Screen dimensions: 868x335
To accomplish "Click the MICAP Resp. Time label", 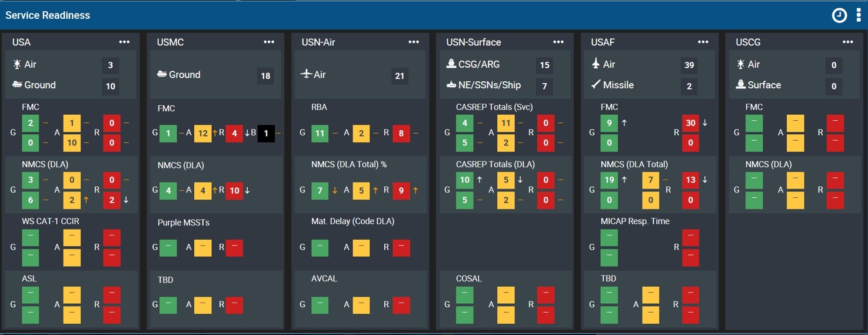I will pos(635,221).
